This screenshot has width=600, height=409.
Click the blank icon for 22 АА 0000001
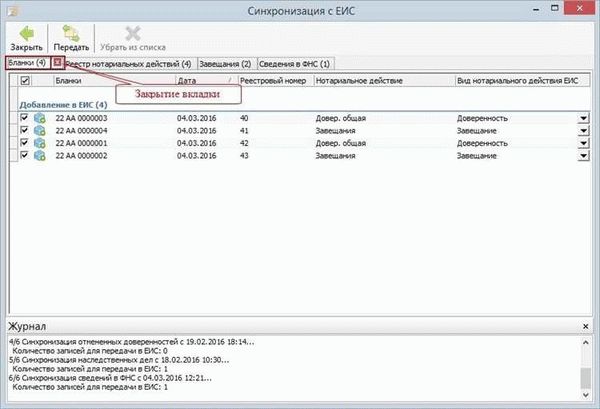[39, 143]
